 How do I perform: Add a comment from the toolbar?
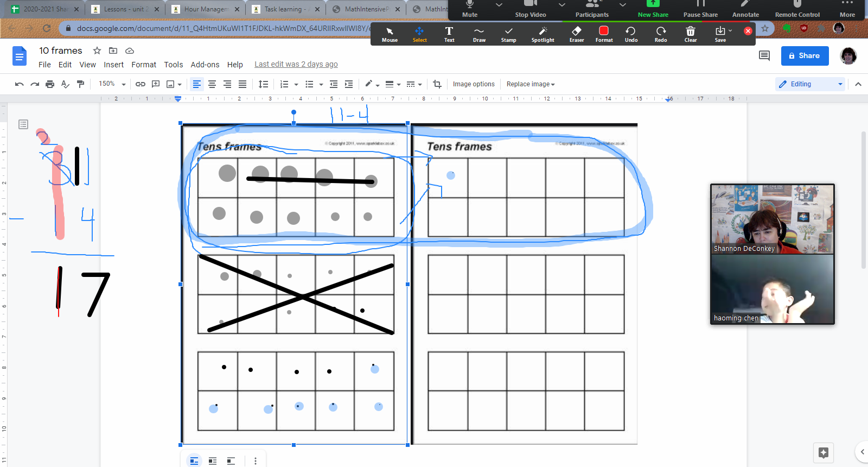156,84
